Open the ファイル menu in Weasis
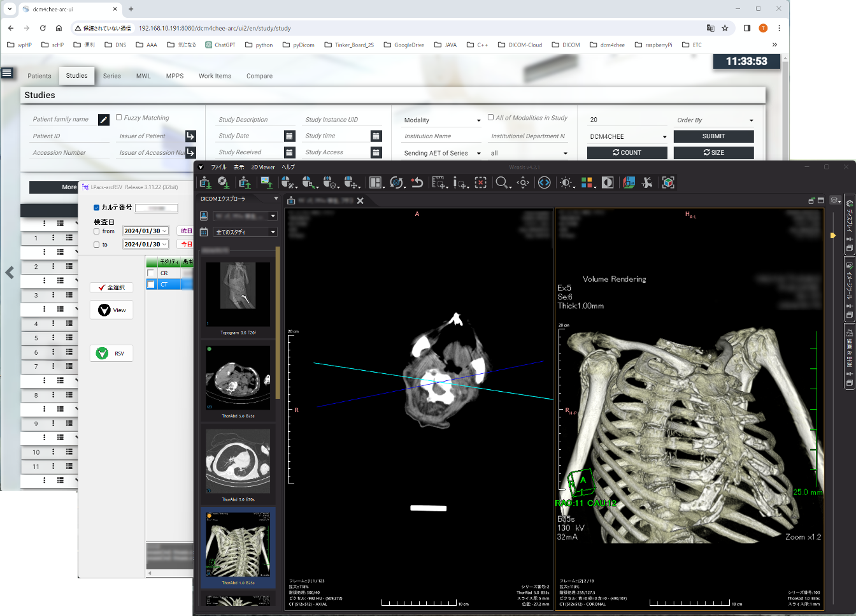Image resolution: width=856 pixels, height=616 pixels. 218,167
